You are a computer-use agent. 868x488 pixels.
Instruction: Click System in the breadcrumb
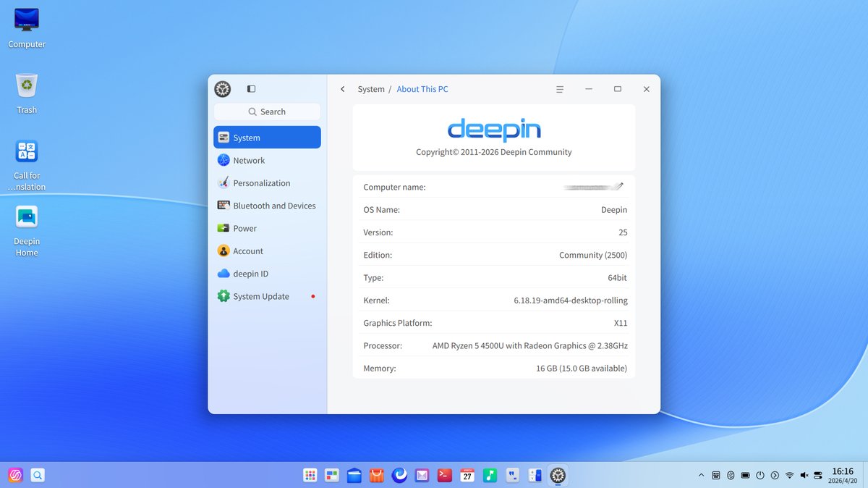tap(371, 89)
